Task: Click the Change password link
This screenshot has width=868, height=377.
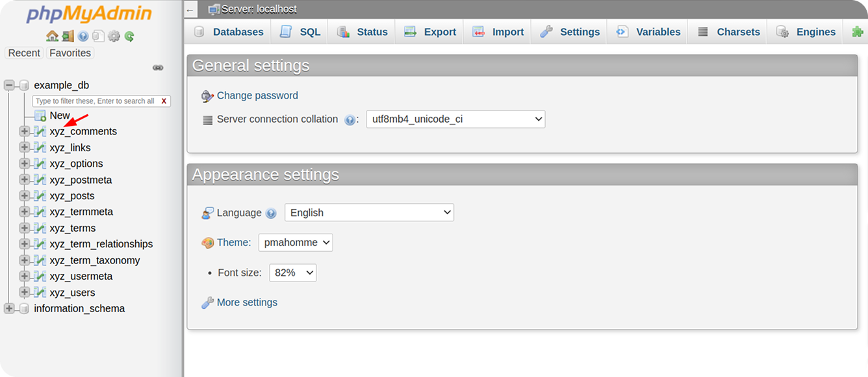Action: [257, 95]
